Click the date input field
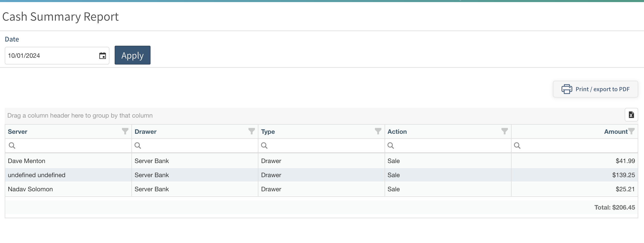644x243 pixels. pyautogui.click(x=51, y=56)
